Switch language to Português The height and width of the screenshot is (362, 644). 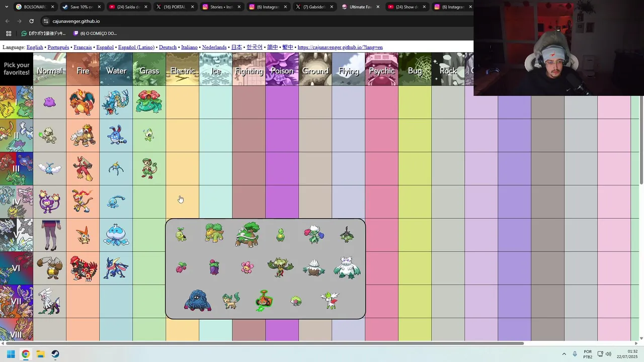58,47
